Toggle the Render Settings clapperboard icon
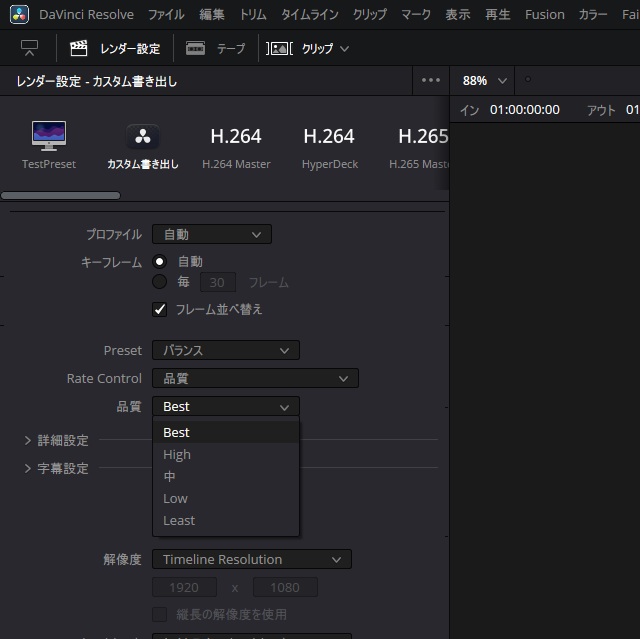This screenshot has width=640, height=639. tap(78, 48)
